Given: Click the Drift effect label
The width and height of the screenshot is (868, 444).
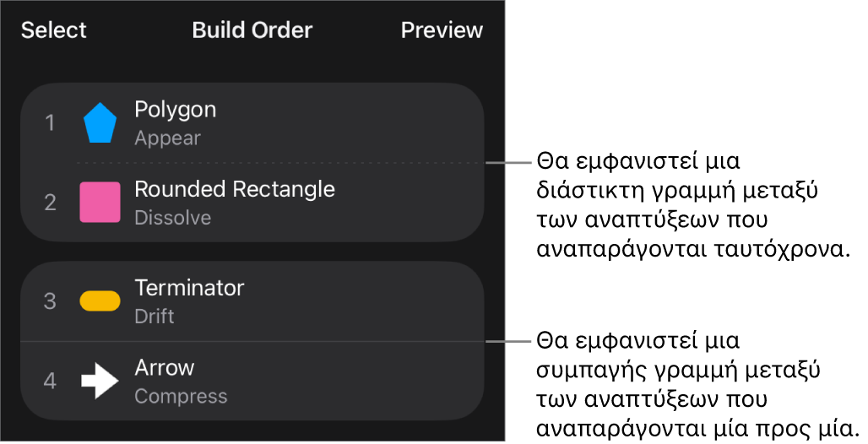Looking at the screenshot, I should (155, 317).
